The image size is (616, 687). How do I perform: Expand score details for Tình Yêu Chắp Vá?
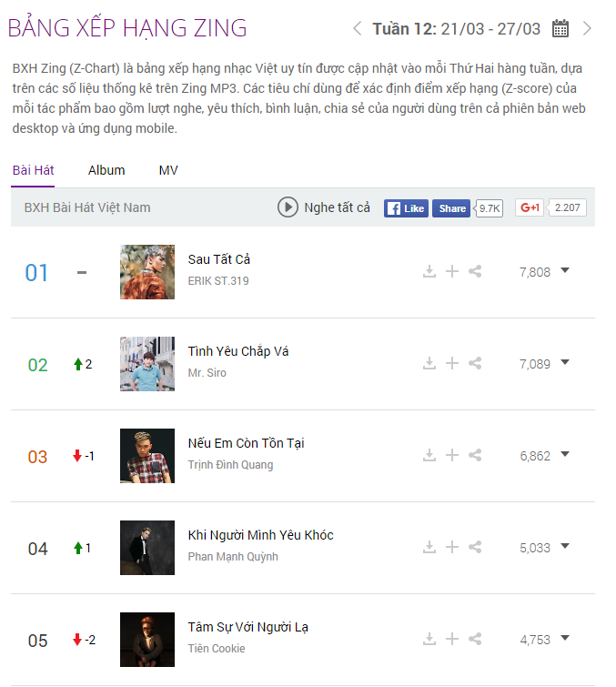(565, 363)
